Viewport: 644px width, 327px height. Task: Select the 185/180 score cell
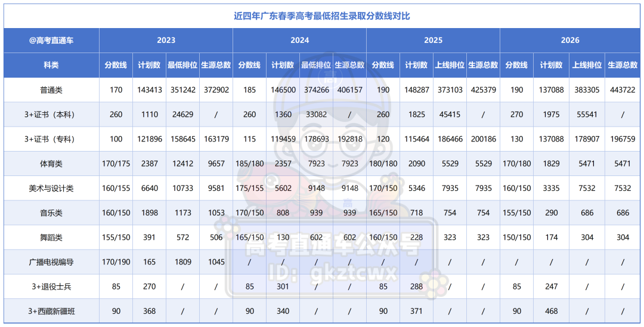(250, 164)
